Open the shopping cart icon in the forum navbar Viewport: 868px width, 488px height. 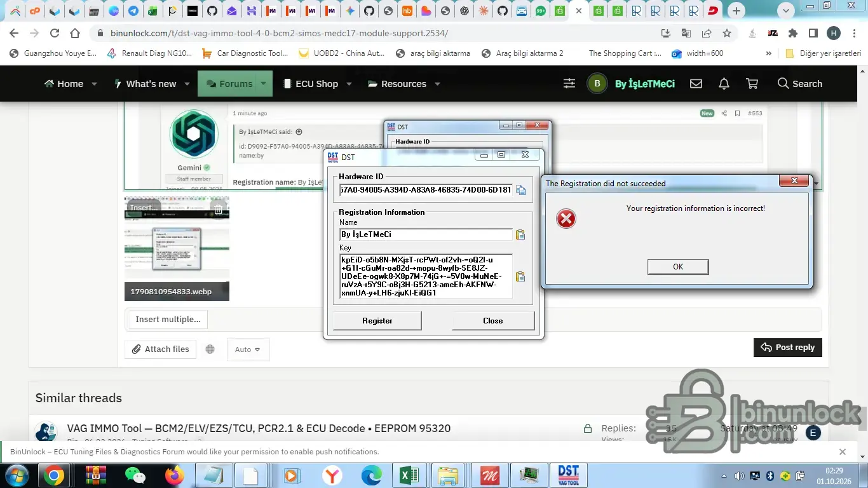click(x=752, y=84)
